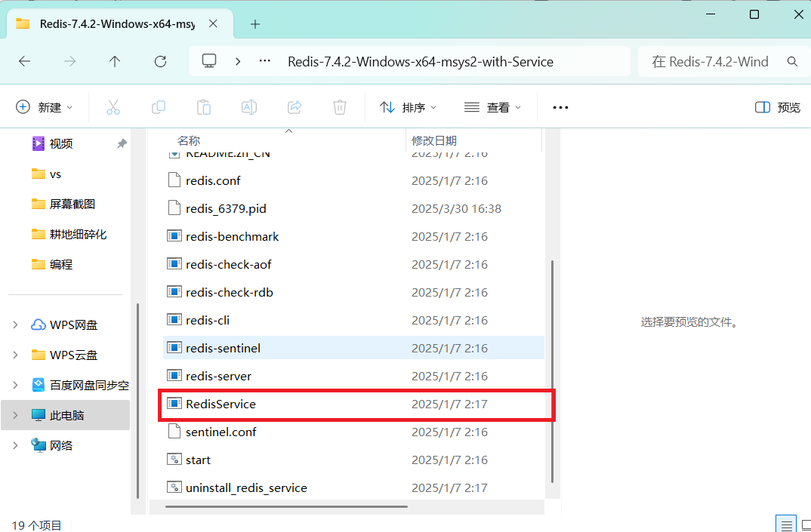
Task: Select the redis_6379.pid file
Action: coord(354,208)
